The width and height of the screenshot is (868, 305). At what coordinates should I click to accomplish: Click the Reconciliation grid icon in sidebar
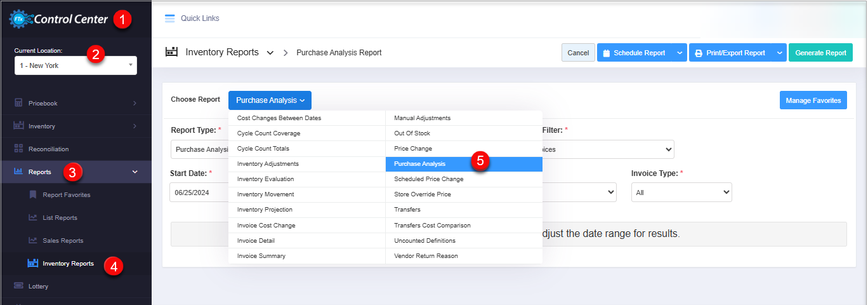pos(18,149)
